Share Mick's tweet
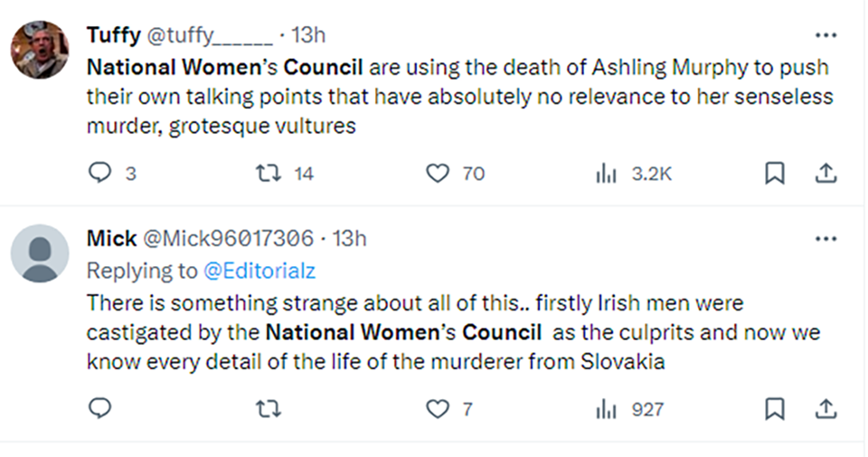Viewport: 868px width, 457px height. click(826, 409)
